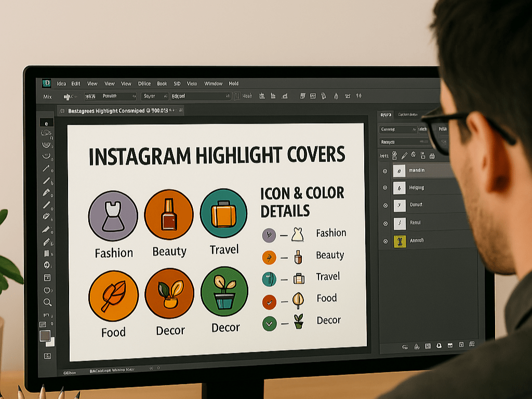The height and width of the screenshot is (399, 532).
Task: Select the Lasso tool in the toolbar
Action: tap(46, 133)
